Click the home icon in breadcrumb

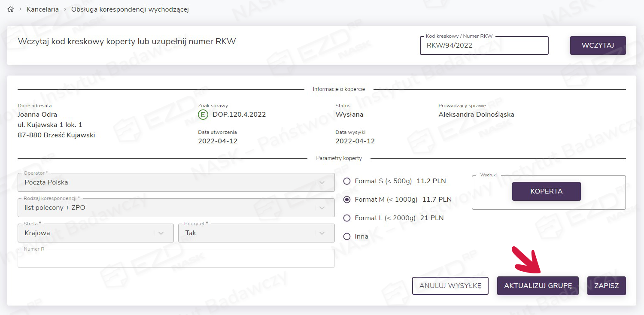[11, 9]
